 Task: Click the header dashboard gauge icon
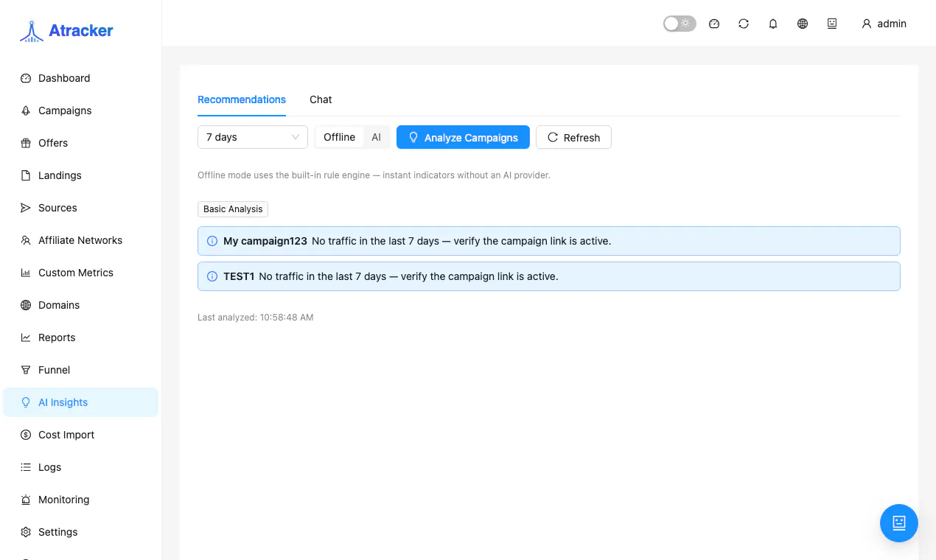(714, 24)
